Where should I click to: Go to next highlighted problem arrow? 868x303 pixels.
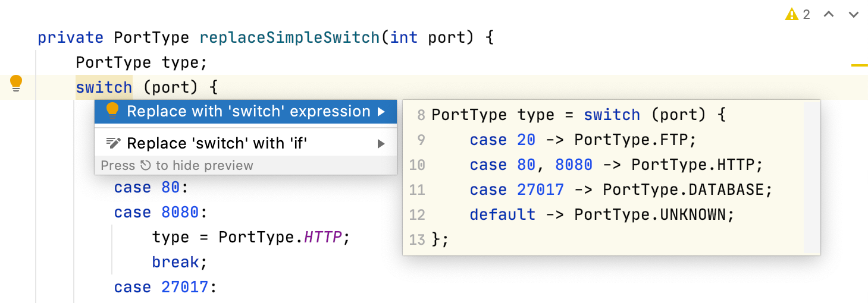pos(854,14)
